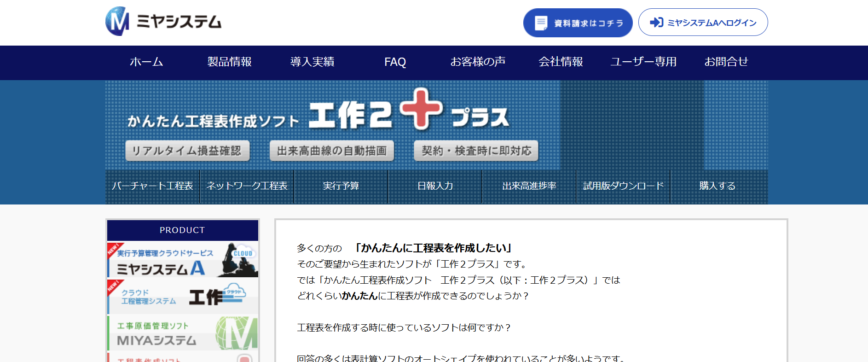This screenshot has height=362, width=868.
Task: Click the かんたん工程表作成ソフト banner title
Action: 213,121
